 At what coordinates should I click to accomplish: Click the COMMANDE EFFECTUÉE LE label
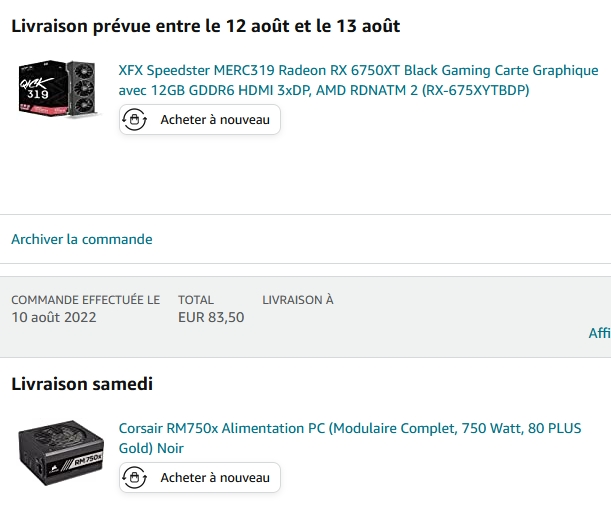click(x=85, y=300)
